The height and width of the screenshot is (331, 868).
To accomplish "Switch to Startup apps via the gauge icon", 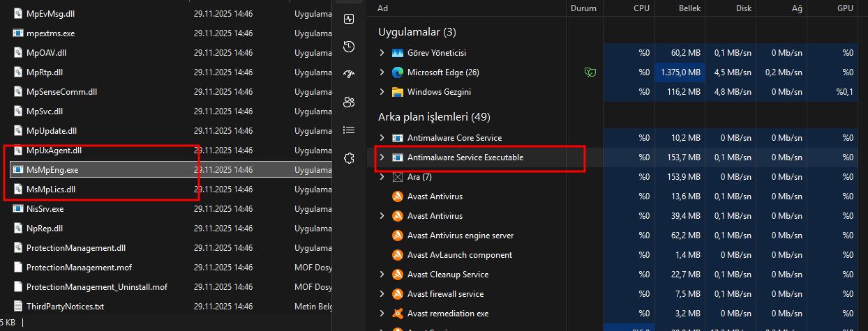I will pyautogui.click(x=350, y=75).
